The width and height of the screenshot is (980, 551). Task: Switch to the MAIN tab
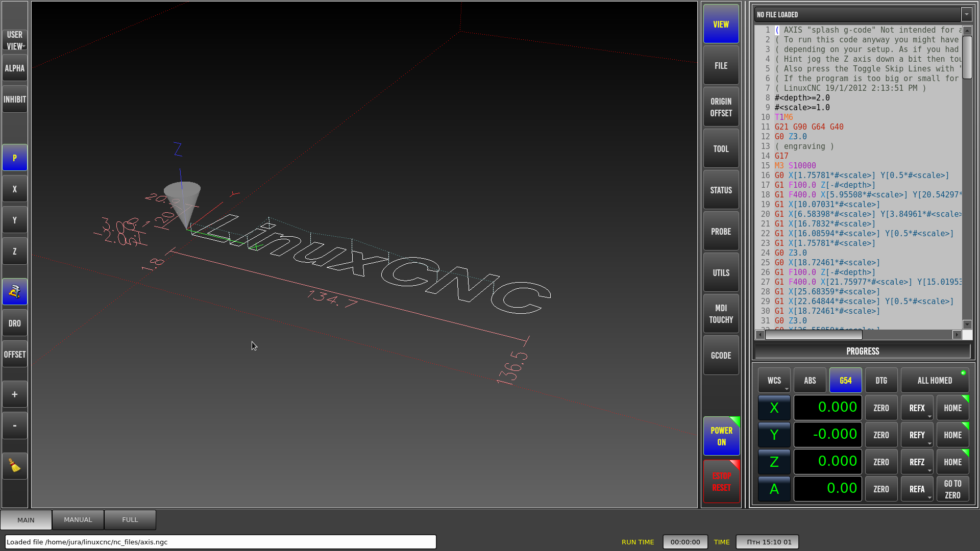pos(26,520)
